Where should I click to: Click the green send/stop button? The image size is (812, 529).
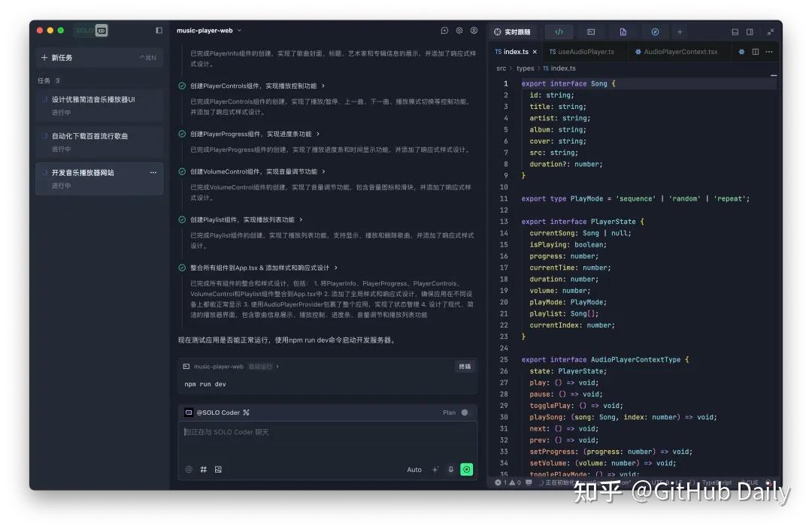[x=467, y=470]
